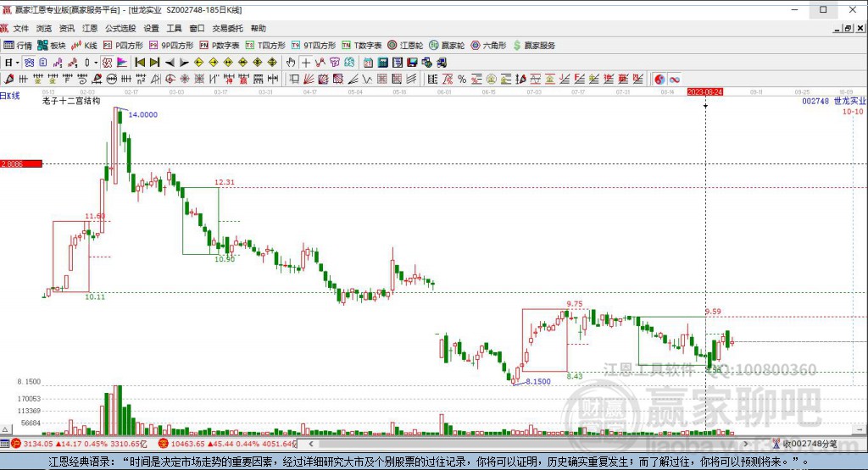The height and width of the screenshot is (470, 868).
Task: Click the 收002748分笔 status entry
Action: [805, 444]
